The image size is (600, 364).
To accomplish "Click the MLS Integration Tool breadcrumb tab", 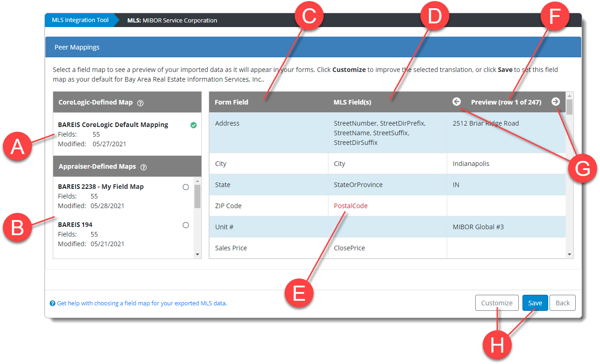I will (80, 20).
